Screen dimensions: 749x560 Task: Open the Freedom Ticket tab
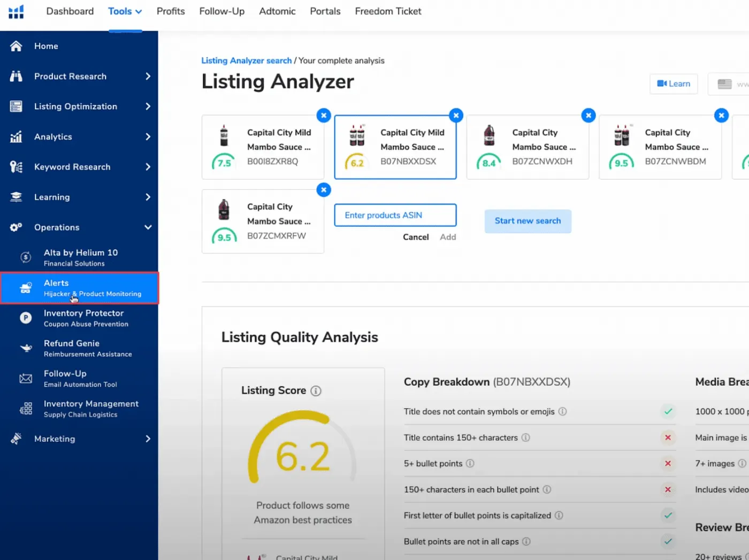point(388,11)
